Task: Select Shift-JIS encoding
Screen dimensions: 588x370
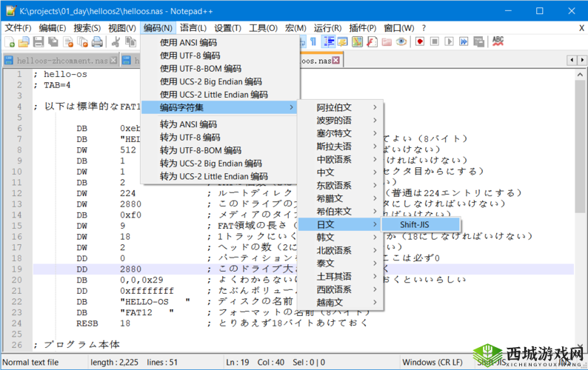Action: click(x=420, y=224)
